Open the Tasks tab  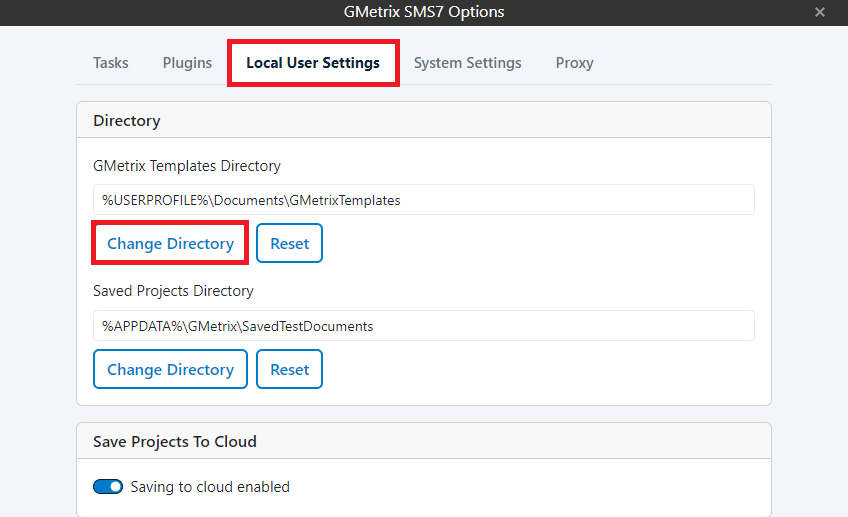(110, 63)
